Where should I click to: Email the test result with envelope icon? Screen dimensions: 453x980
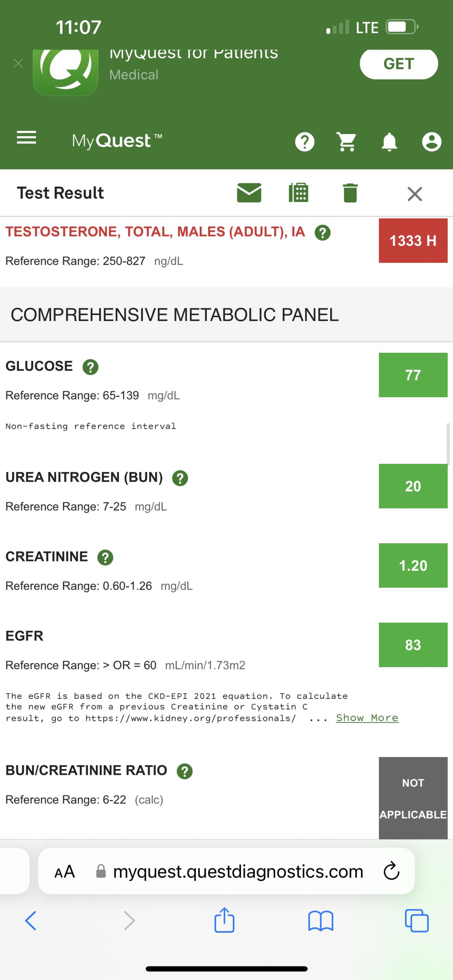click(249, 193)
